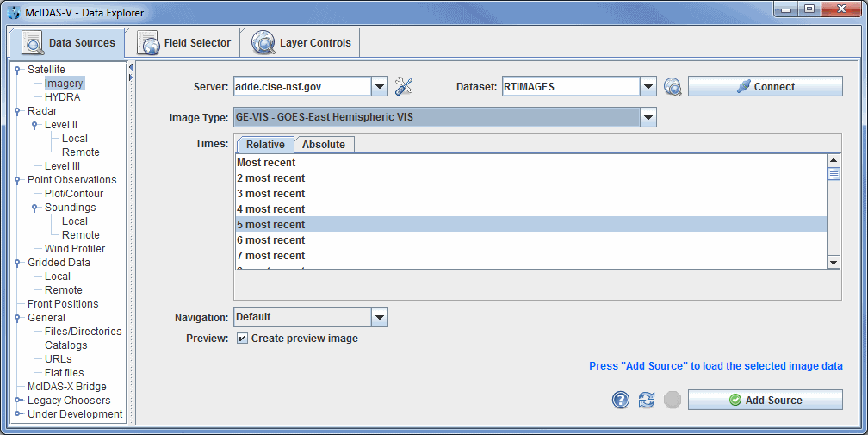Open the server manager wrench icon
This screenshot has height=435, width=868.
404,86
